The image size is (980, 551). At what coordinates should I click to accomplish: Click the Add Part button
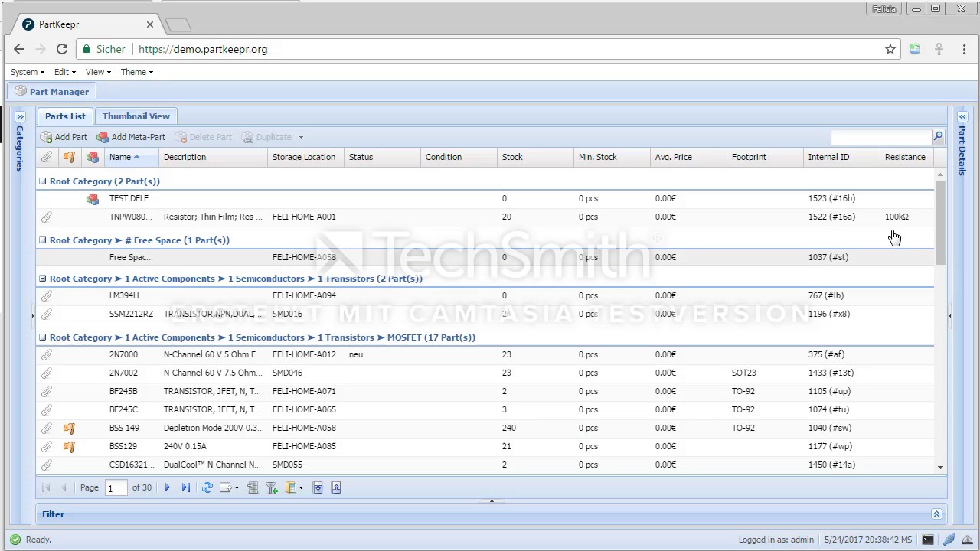tap(64, 137)
